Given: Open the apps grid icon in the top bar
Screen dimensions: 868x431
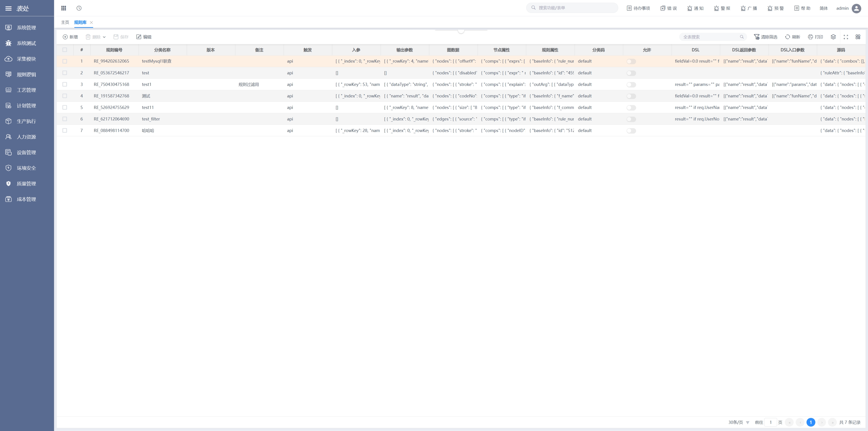Looking at the screenshot, I should [64, 8].
